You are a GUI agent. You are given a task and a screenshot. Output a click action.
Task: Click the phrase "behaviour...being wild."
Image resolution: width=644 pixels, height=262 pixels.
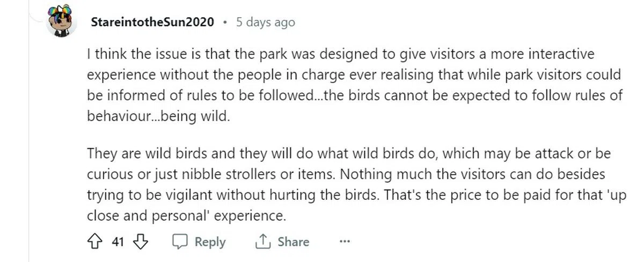tap(158, 117)
